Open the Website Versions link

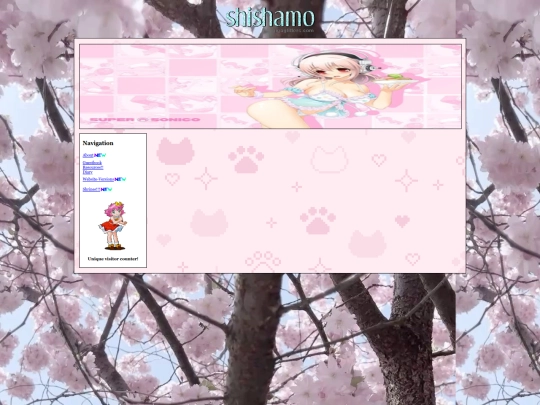(x=98, y=179)
